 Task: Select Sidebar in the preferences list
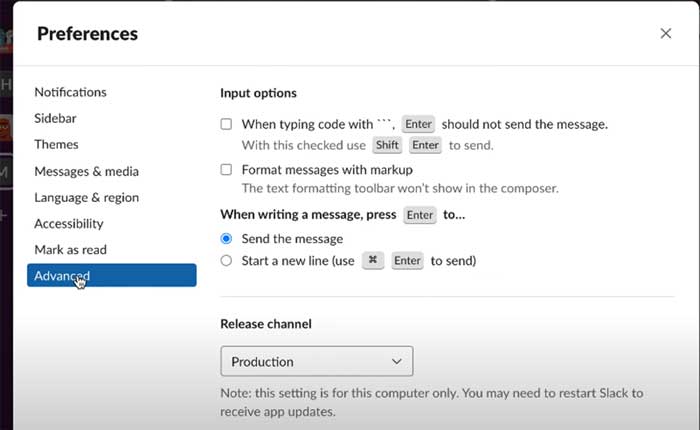[x=55, y=118]
